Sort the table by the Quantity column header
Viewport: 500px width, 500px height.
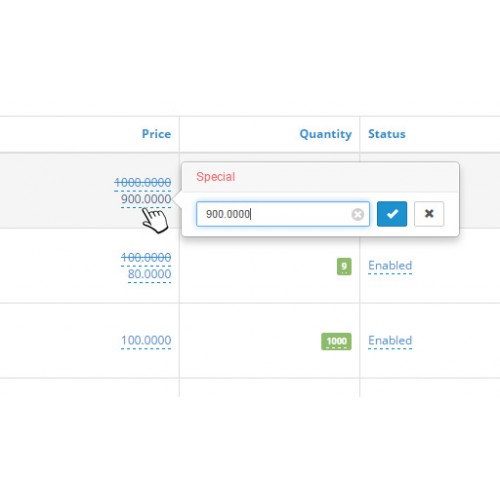click(325, 134)
